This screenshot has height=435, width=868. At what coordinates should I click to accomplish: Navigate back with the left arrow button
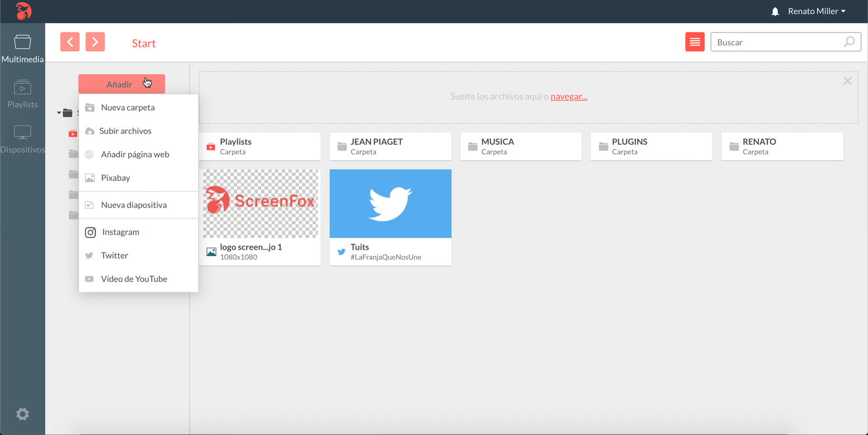coord(70,42)
